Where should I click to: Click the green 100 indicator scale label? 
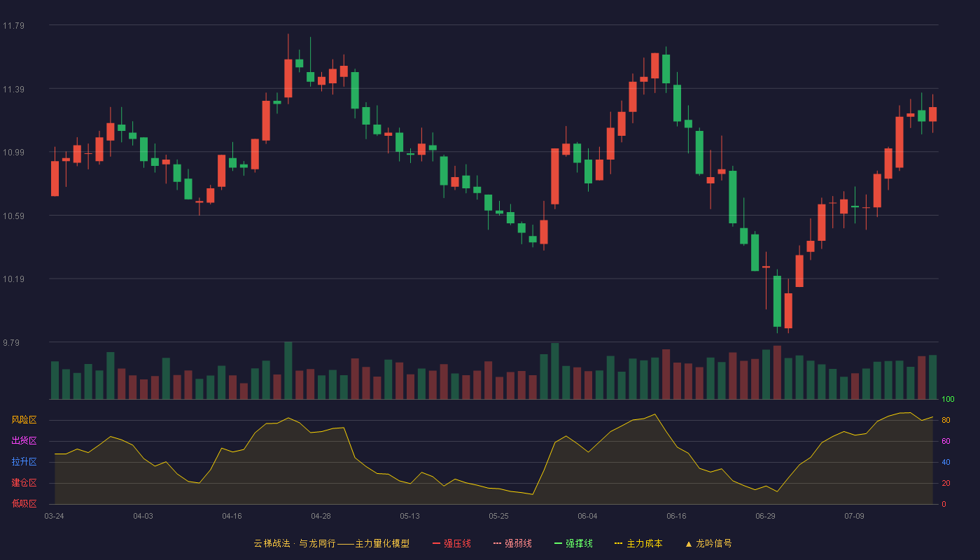click(948, 399)
